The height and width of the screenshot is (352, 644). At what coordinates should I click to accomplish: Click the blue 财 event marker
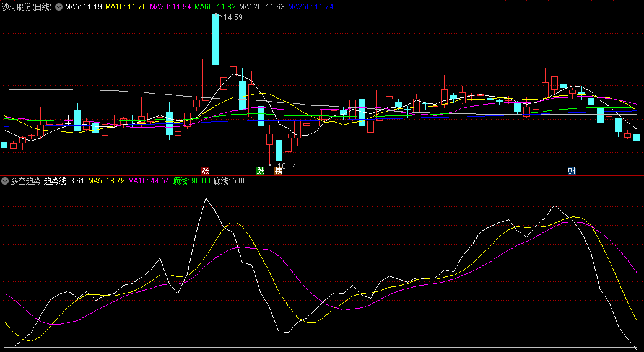(x=572, y=170)
